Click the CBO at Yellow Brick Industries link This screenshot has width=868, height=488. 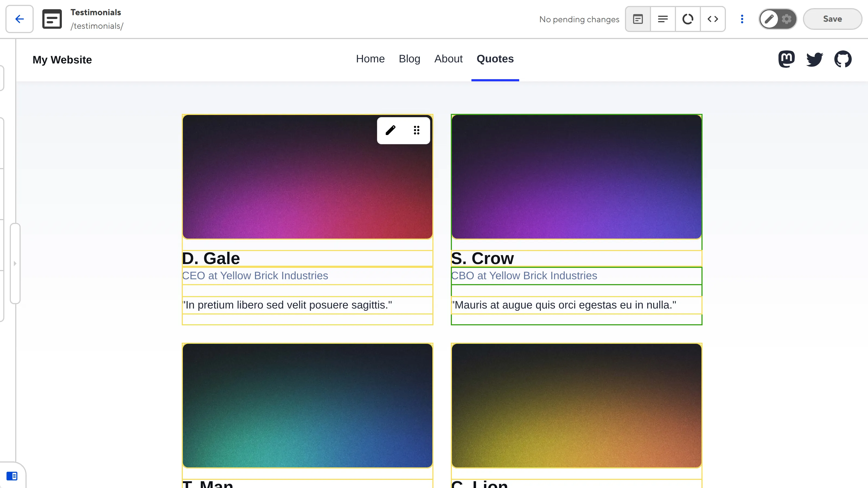[524, 275]
